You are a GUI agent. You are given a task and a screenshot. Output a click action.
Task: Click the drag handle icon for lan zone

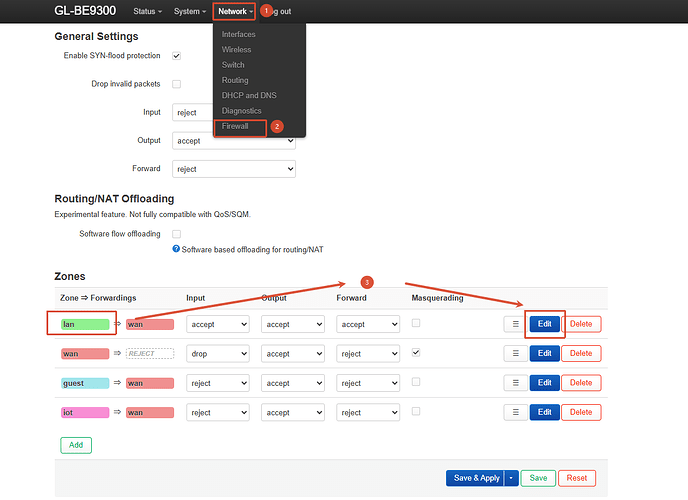516,324
